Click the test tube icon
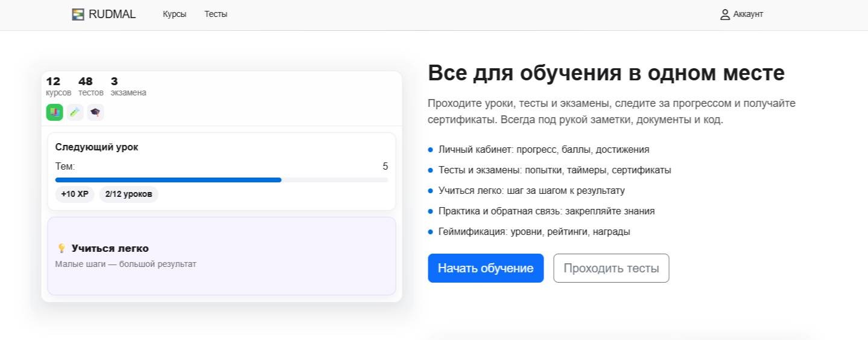 click(x=75, y=112)
